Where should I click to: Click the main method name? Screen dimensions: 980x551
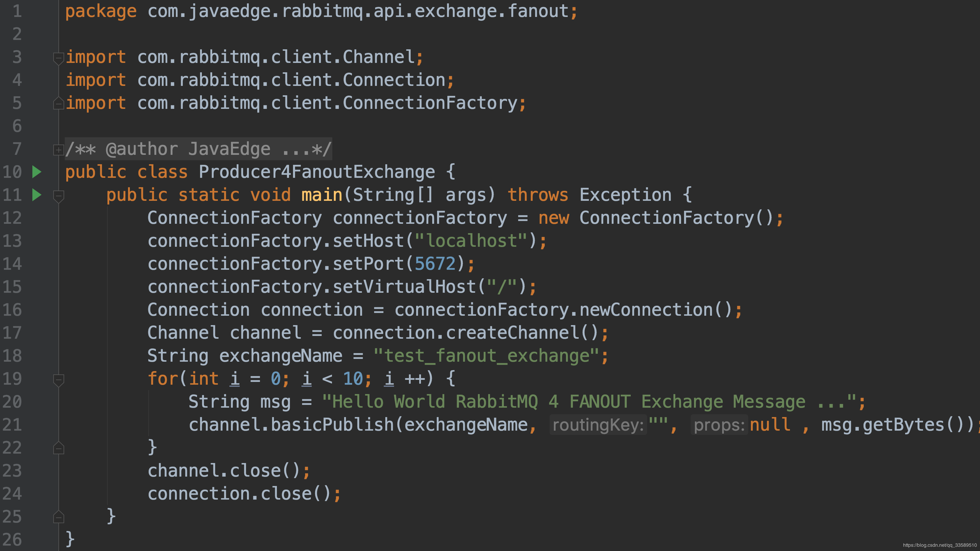coord(321,195)
